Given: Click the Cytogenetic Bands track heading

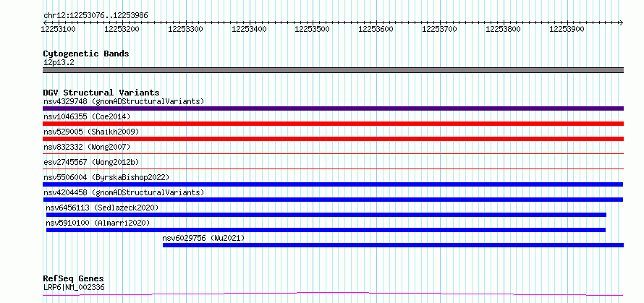Looking at the screenshot, I should tap(86, 54).
